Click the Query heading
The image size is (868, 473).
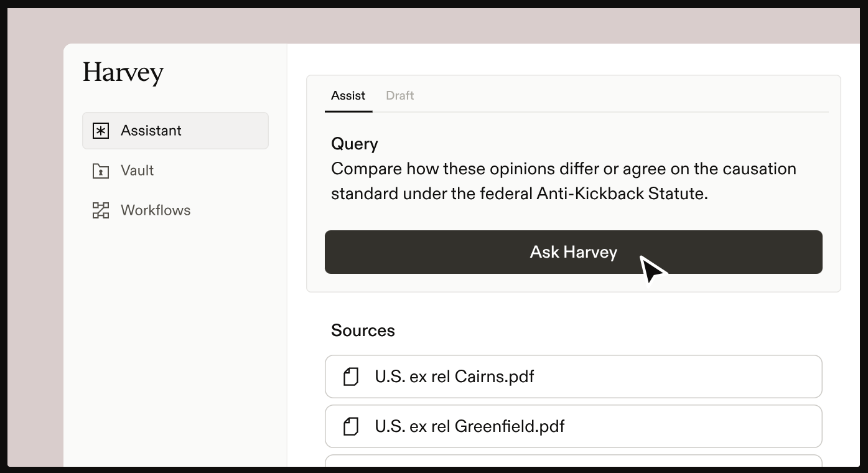355,144
